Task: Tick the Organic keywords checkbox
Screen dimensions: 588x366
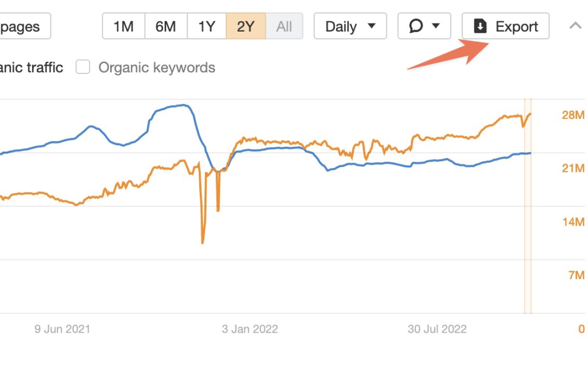Action: point(83,67)
